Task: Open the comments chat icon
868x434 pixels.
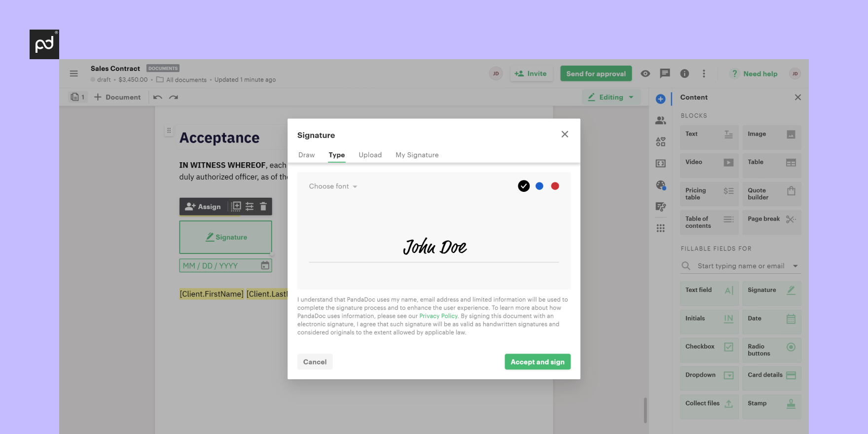Action: pyautogui.click(x=665, y=73)
